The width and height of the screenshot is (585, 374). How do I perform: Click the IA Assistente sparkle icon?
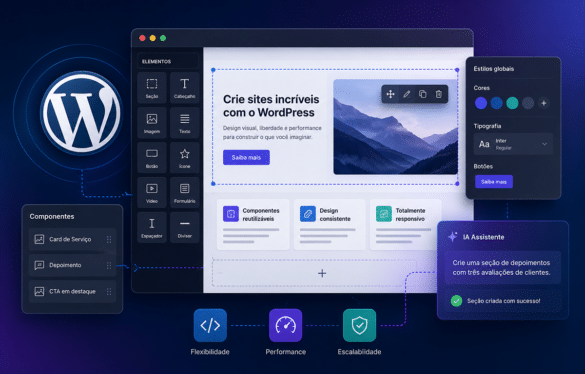click(453, 237)
